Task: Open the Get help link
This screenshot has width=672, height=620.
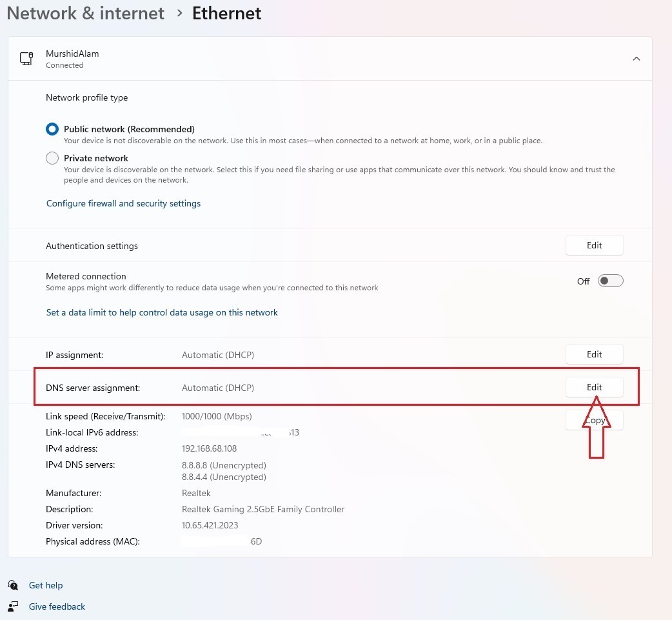Action: point(46,585)
